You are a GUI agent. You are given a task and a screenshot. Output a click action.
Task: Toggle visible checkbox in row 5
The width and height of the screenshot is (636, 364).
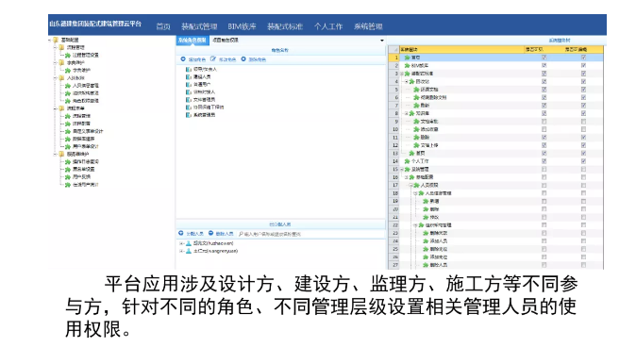pos(544,90)
